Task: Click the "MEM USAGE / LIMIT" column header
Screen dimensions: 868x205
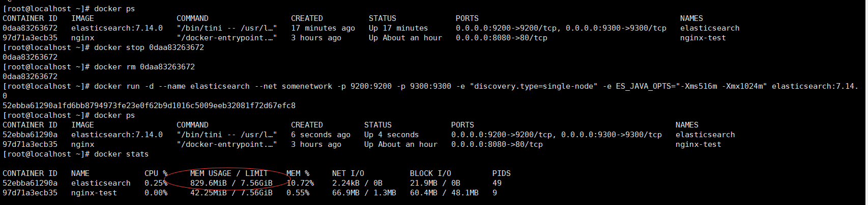Action: [x=229, y=173]
